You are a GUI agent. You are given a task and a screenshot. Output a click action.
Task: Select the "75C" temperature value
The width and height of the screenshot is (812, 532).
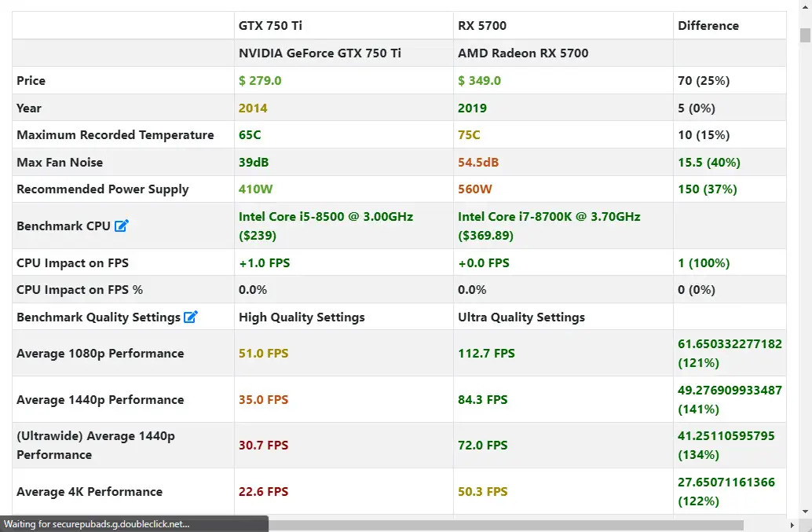pos(469,134)
